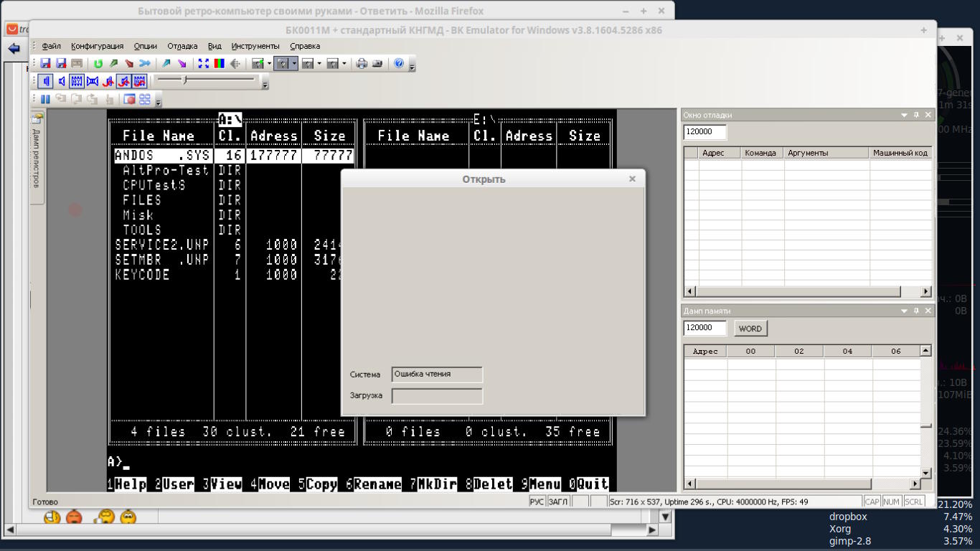This screenshot has height=551, width=980.
Task: Open the Конфигурация menu
Action: [x=97, y=46]
